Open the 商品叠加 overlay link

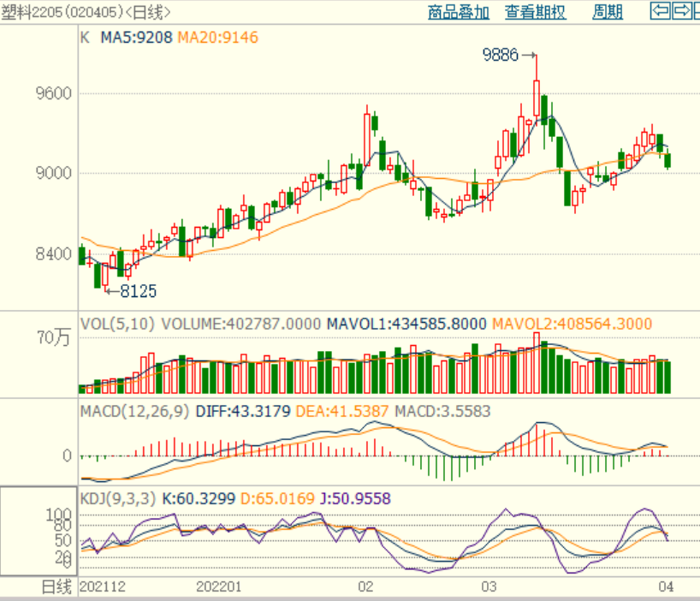coord(458,12)
